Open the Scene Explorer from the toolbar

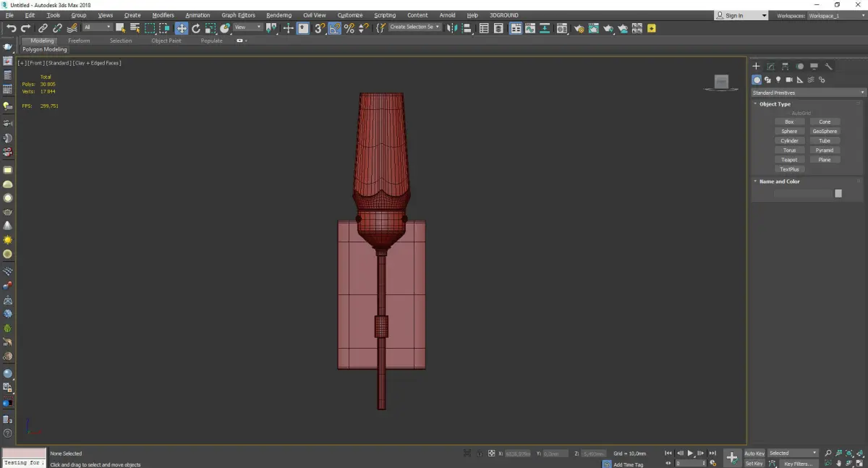(484, 28)
